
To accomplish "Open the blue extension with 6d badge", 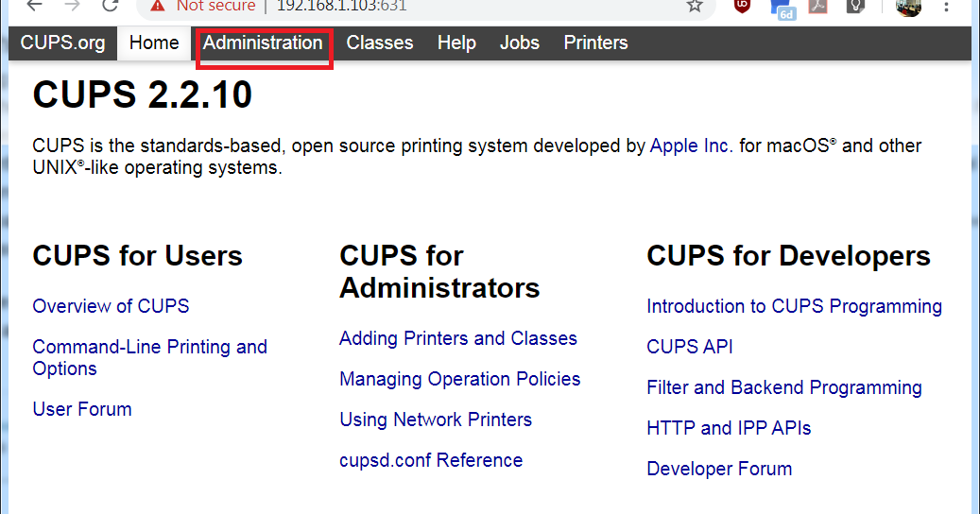I will 782,9.
